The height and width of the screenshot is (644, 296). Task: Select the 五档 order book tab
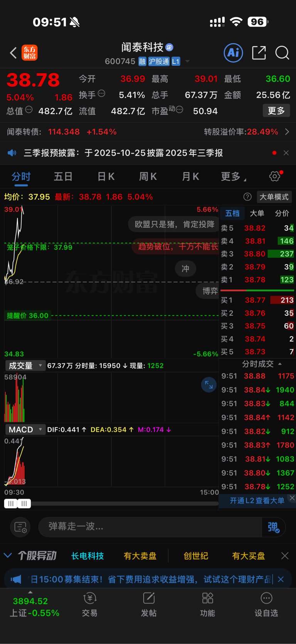[x=232, y=213]
